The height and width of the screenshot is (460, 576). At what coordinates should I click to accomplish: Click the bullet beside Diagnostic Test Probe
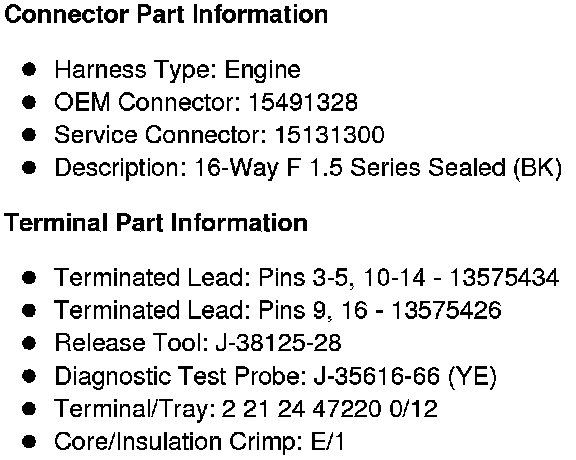29,376
